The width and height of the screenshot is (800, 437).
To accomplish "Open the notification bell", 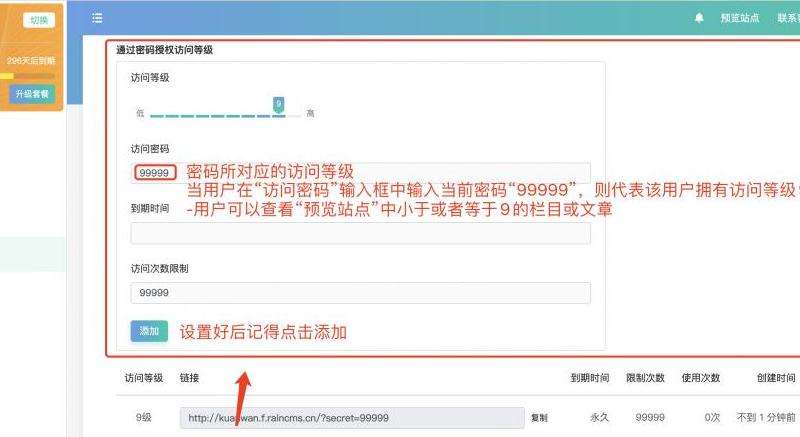I will 699,18.
